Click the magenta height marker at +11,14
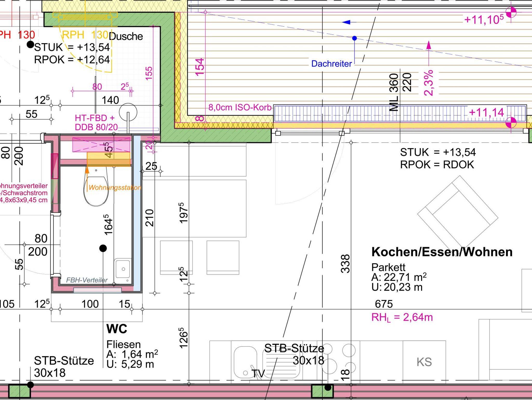This screenshot has width=532, height=400. [x=511, y=122]
